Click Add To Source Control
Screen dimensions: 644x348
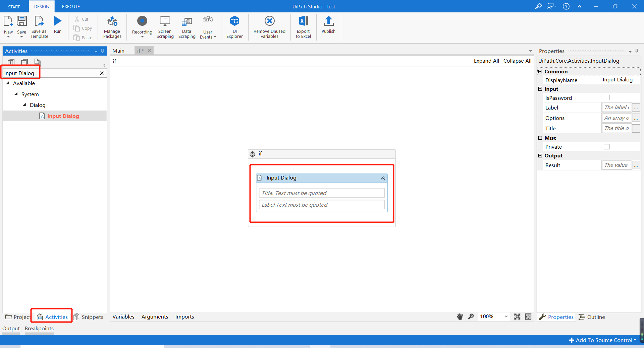pos(602,340)
